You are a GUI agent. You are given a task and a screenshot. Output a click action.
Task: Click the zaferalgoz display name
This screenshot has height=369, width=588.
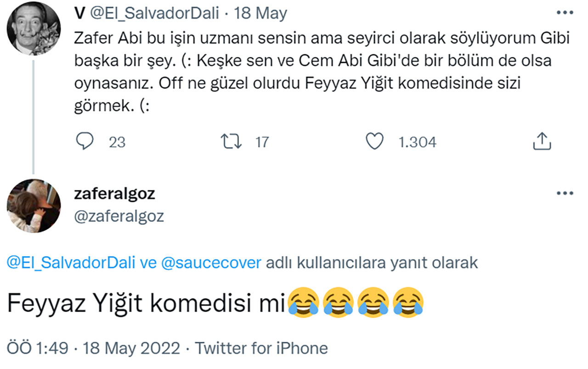click(x=114, y=194)
